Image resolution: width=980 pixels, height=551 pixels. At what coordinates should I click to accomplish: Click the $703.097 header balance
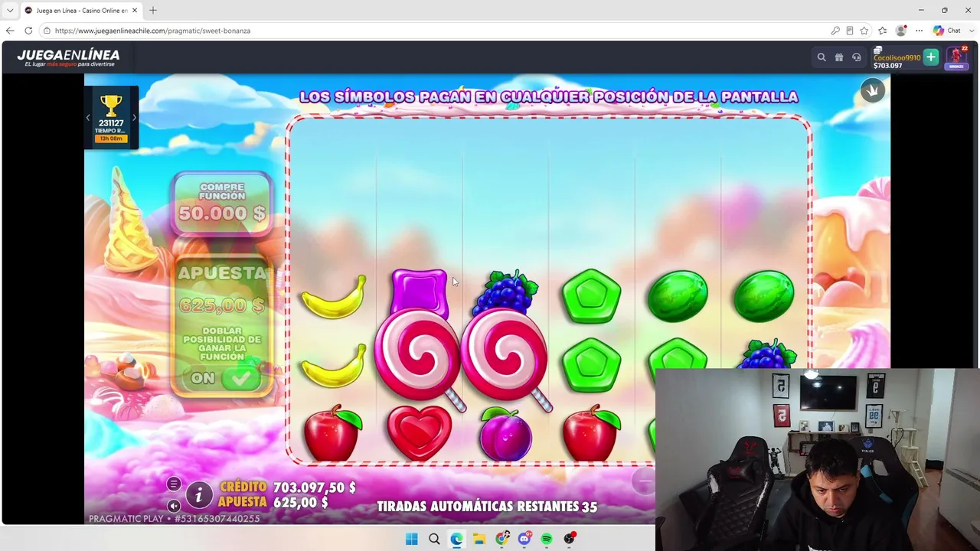pos(887,66)
